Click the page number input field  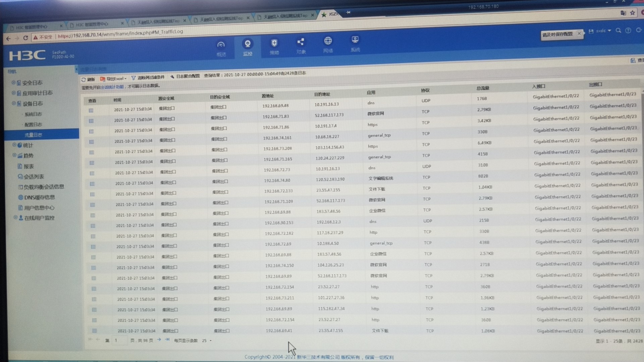[120, 341]
